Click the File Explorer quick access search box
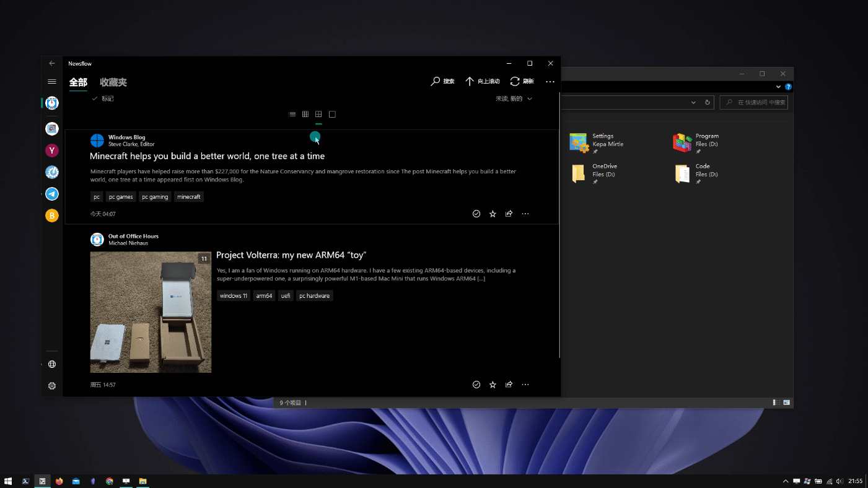Screen dimensions: 868x488 753,102
